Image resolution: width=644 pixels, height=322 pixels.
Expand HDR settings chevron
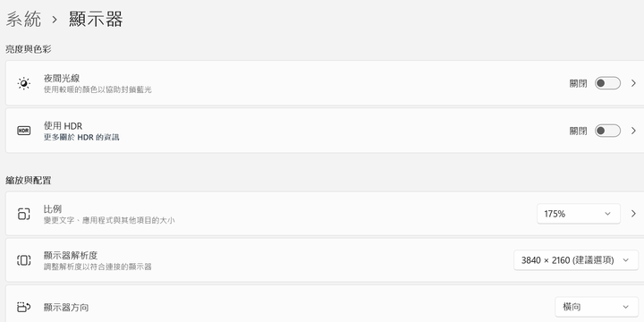tap(633, 131)
